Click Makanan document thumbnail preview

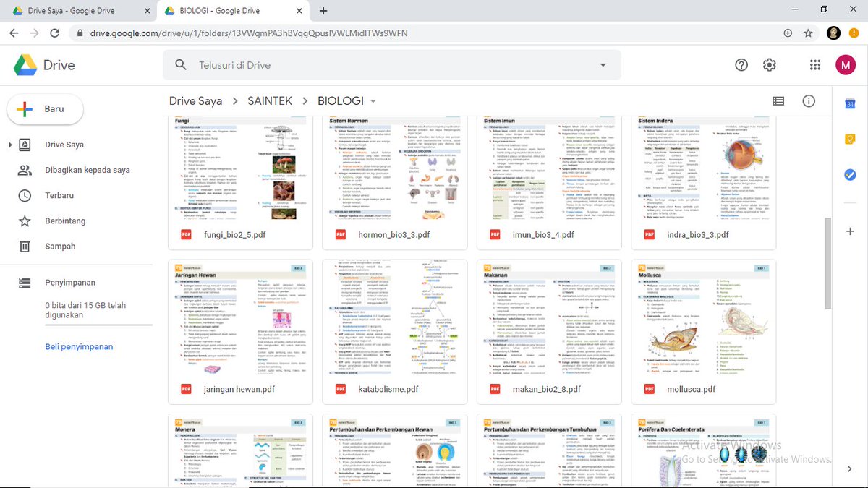(x=549, y=317)
